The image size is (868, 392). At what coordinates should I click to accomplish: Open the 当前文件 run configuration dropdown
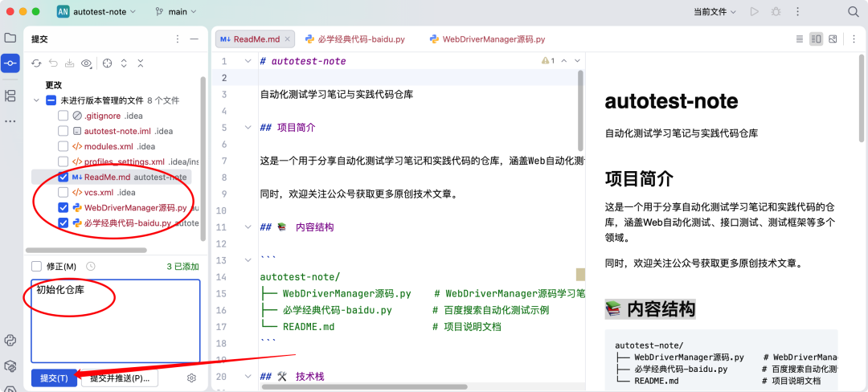(x=714, y=11)
